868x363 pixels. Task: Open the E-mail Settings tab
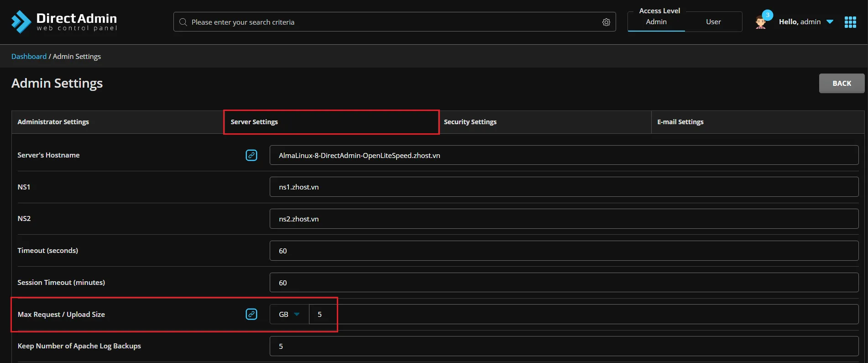coord(758,122)
